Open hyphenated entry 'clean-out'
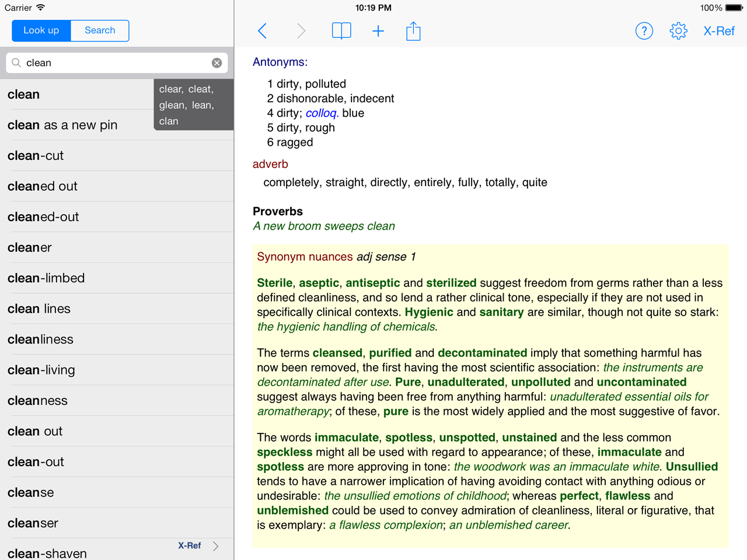 pyautogui.click(x=117, y=462)
